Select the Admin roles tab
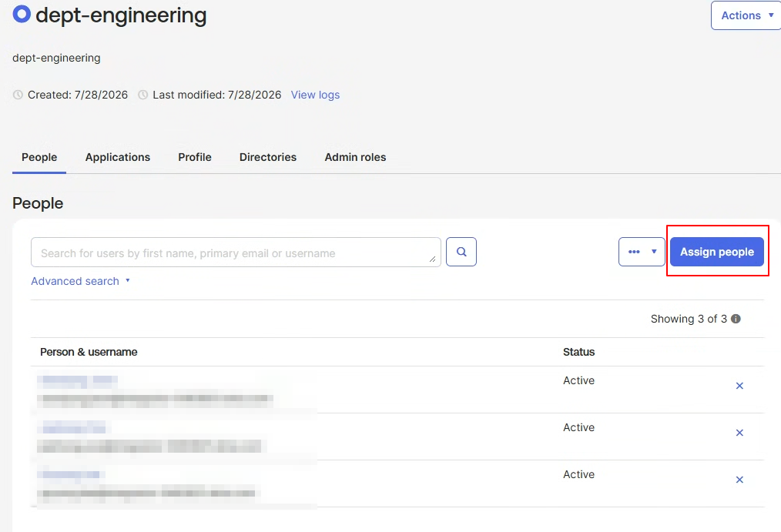This screenshot has width=781, height=532. pyautogui.click(x=355, y=157)
